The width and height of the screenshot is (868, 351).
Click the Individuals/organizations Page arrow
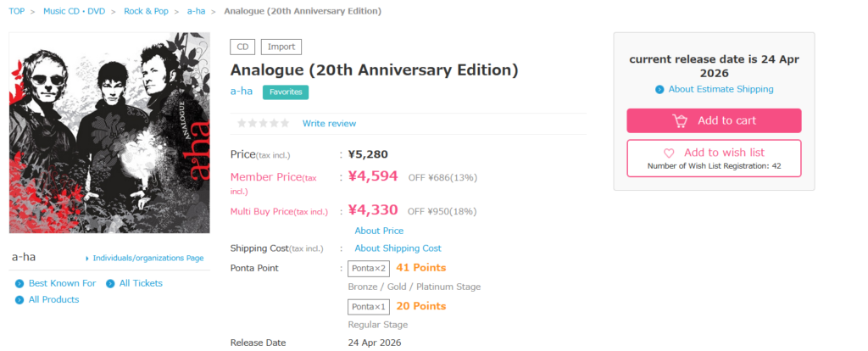click(x=87, y=259)
